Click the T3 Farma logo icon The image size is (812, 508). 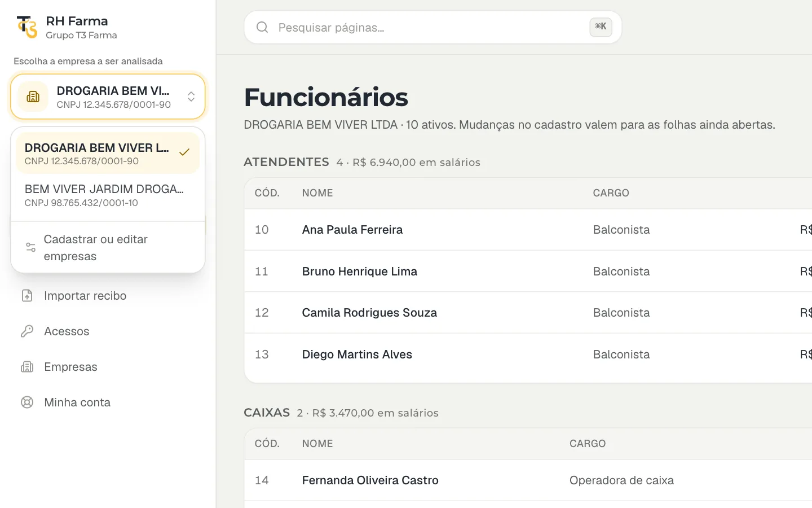[x=27, y=27]
